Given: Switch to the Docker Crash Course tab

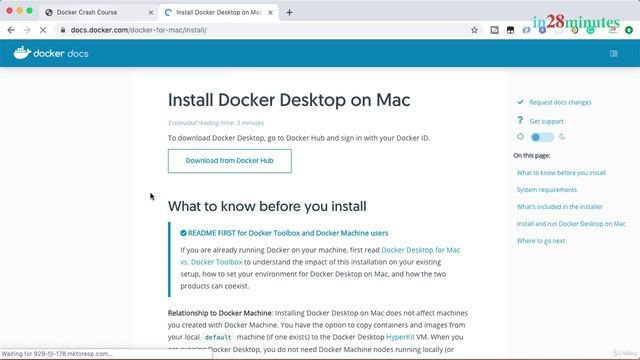Looking at the screenshot, I should click(98, 12).
